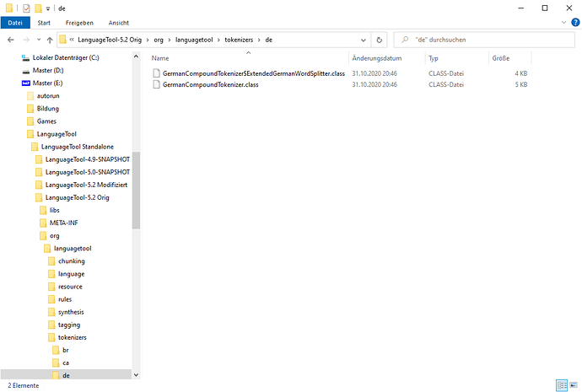Refresh the current folder view
The image size is (582, 392).
tap(380, 40)
